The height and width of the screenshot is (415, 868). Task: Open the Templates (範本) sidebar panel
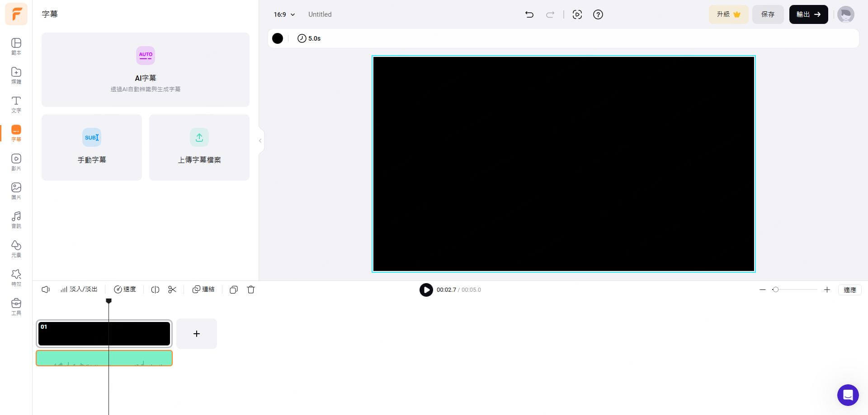(16, 47)
